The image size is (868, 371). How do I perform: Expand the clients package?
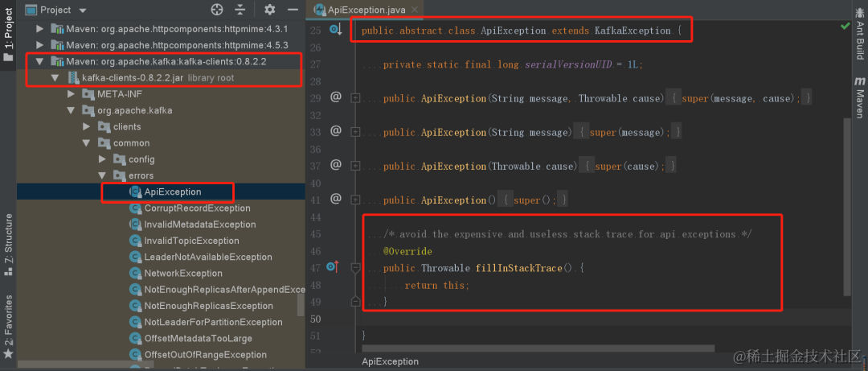[86, 126]
